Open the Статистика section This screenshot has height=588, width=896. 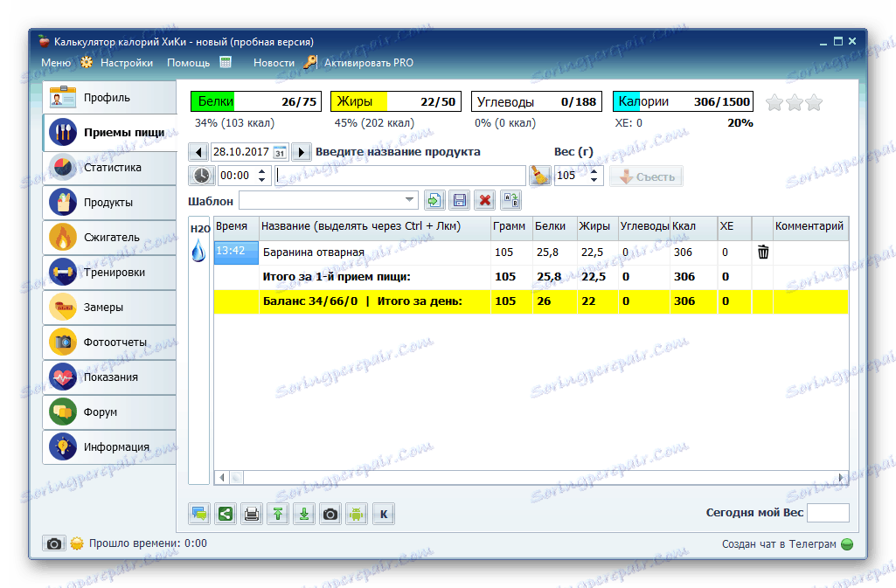pyautogui.click(x=109, y=167)
